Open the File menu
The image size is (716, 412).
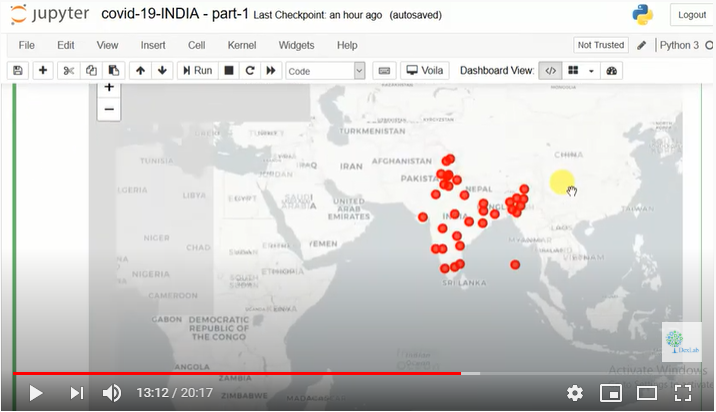[26, 45]
